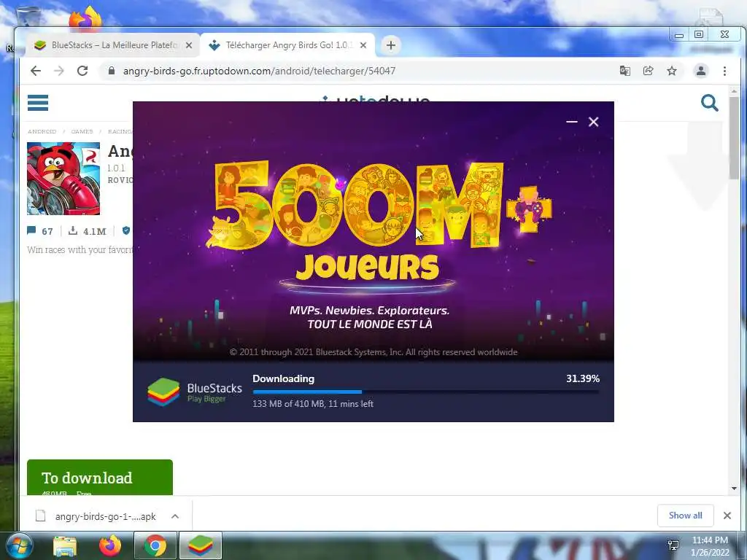Click the Uptodown search magnifier
This screenshot has width=747, height=560.
709,102
